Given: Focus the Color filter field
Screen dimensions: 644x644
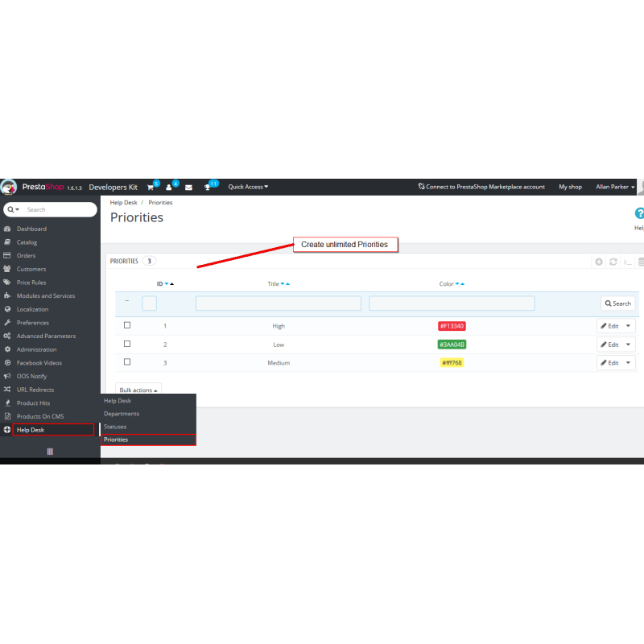Looking at the screenshot, I should coord(452,303).
